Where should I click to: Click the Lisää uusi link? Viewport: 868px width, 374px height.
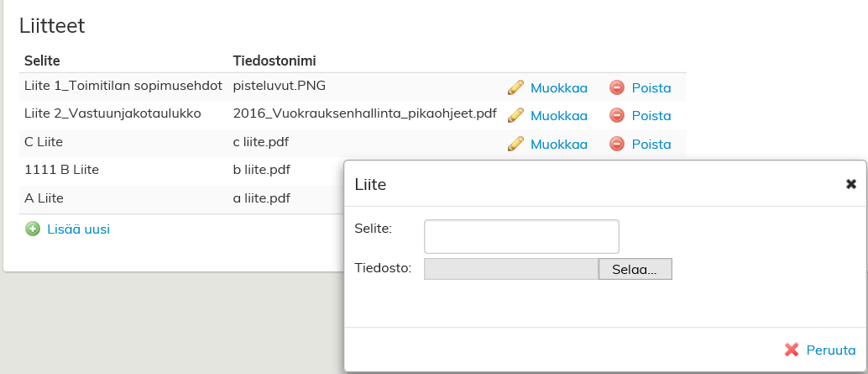click(78, 229)
